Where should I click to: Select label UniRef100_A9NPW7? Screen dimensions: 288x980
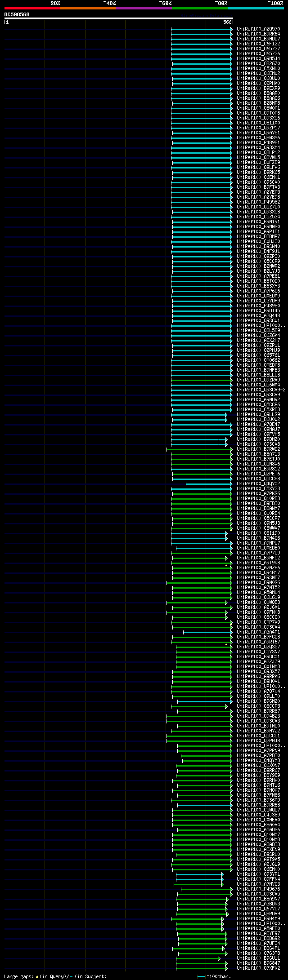pyautogui.click(x=258, y=543)
